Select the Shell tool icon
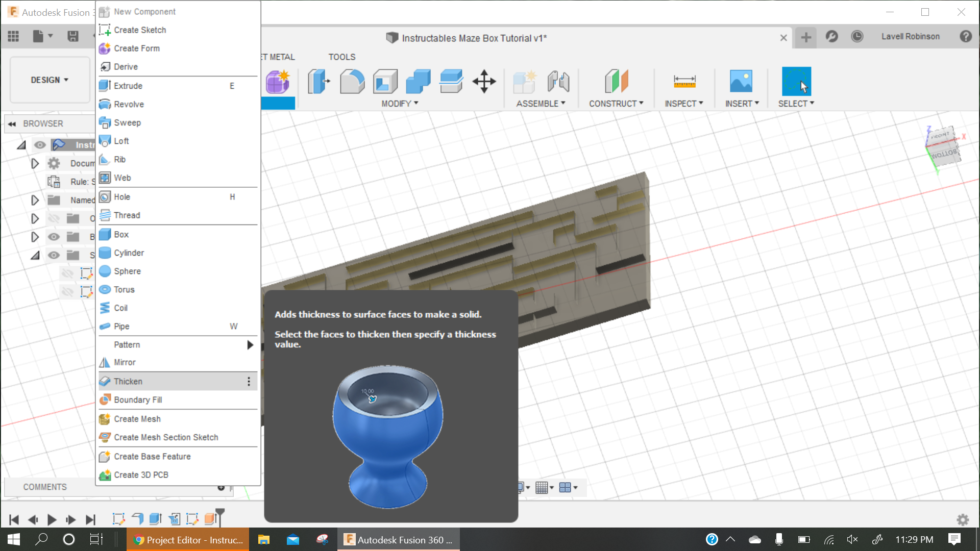This screenshot has width=980, height=551. tap(385, 81)
